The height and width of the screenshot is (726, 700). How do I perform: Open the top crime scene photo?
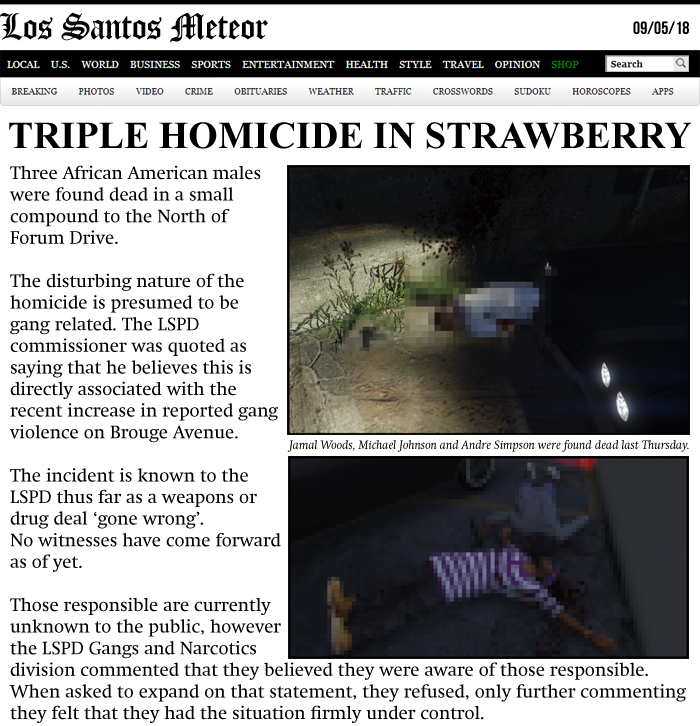488,300
